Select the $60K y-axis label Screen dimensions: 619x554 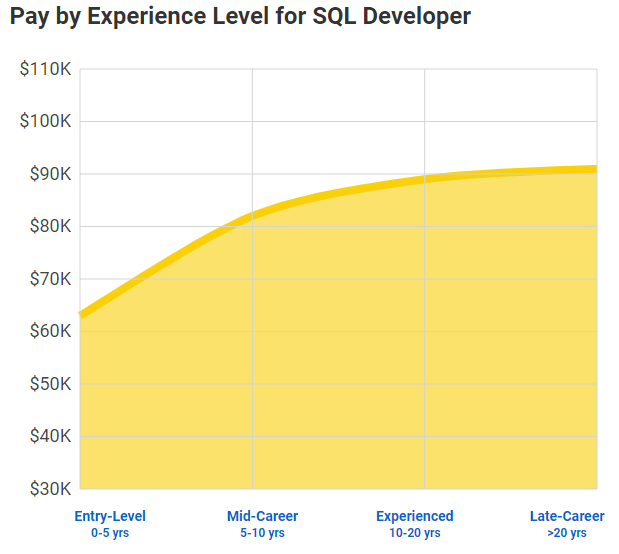point(48,331)
